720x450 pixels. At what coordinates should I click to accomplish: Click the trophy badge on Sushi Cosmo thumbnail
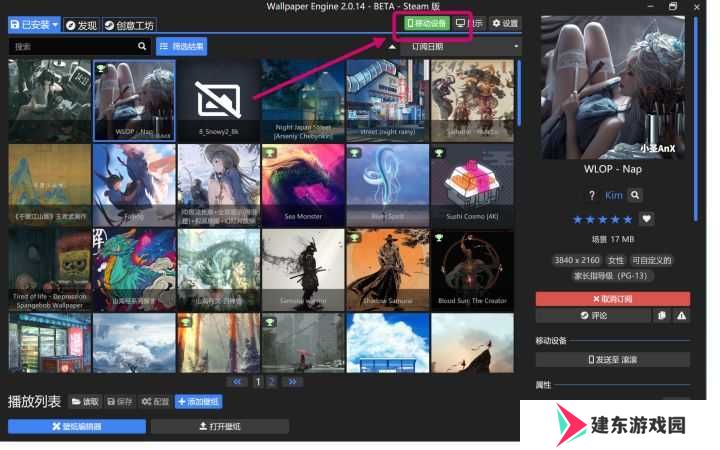(x=439, y=153)
